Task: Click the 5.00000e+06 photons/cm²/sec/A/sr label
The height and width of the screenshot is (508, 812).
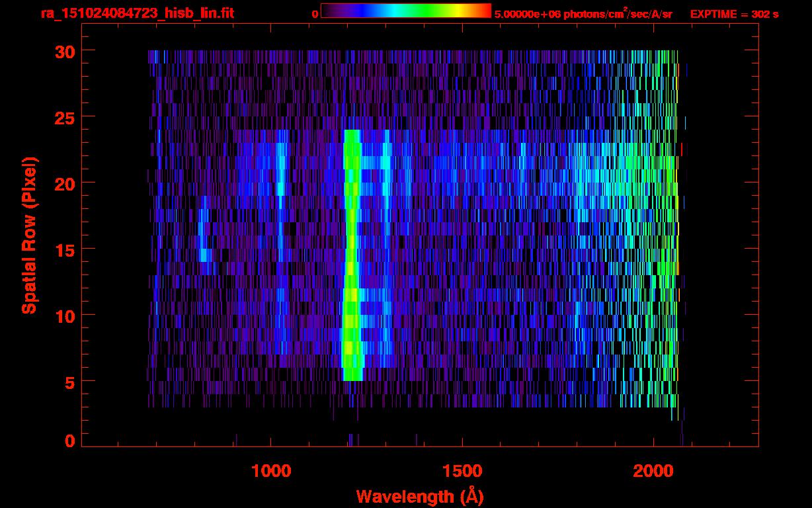Action: (583, 13)
